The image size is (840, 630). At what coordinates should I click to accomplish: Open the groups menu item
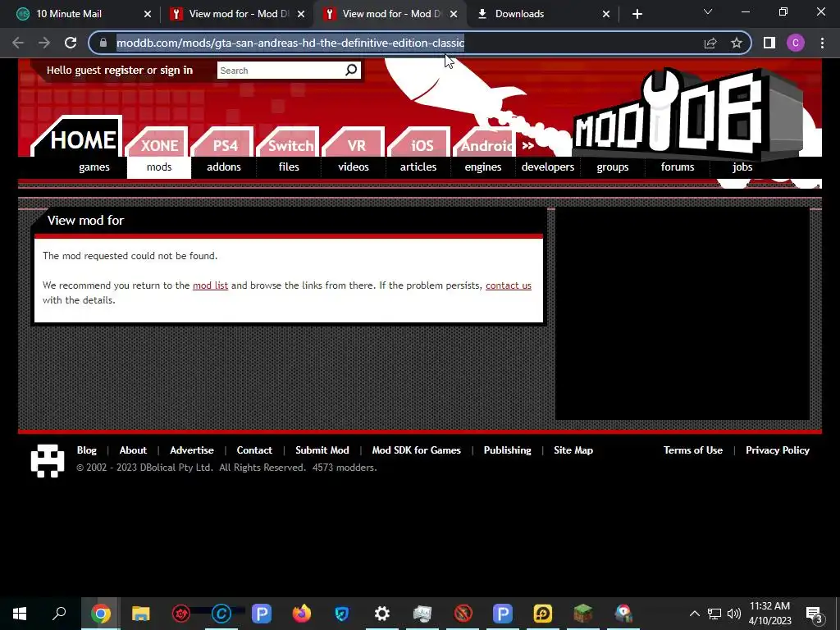pos(613,167)
